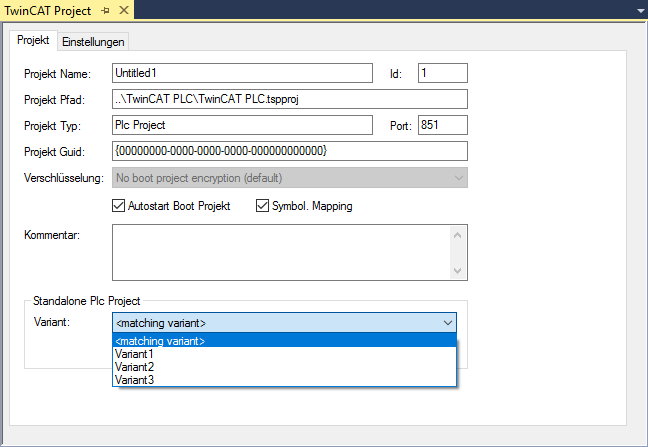Select the TwinCAT Project document tab
The height and width of the screenshot is (447, 648).
click(x=48, y=10)
